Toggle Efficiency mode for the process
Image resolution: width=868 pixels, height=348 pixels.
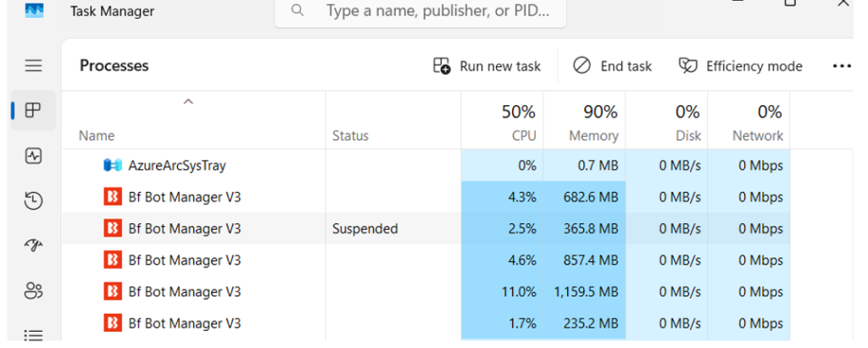tap(740, 66)
